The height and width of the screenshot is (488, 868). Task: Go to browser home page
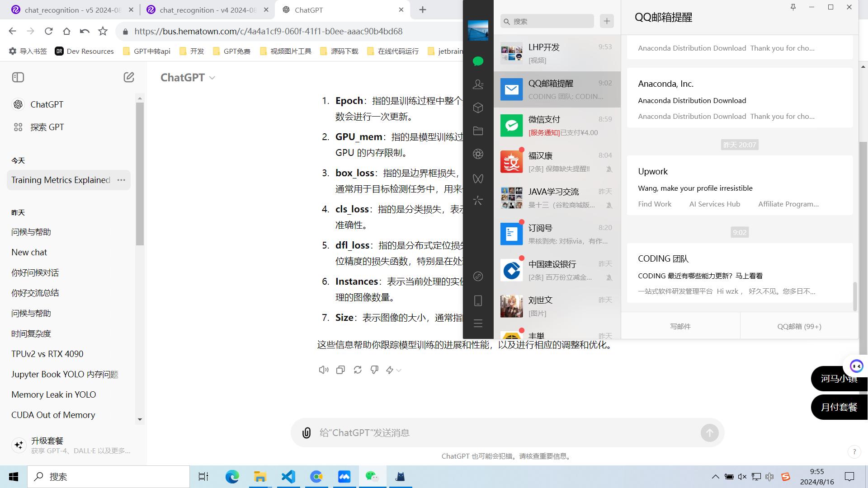pyautogui.click(x=66, y=31)
